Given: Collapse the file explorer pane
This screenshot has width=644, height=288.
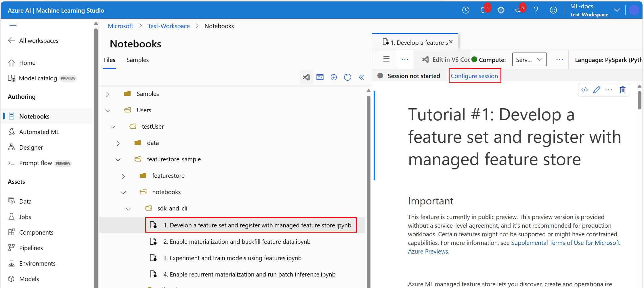Looking at the screenshot, I should click(362, 77).
